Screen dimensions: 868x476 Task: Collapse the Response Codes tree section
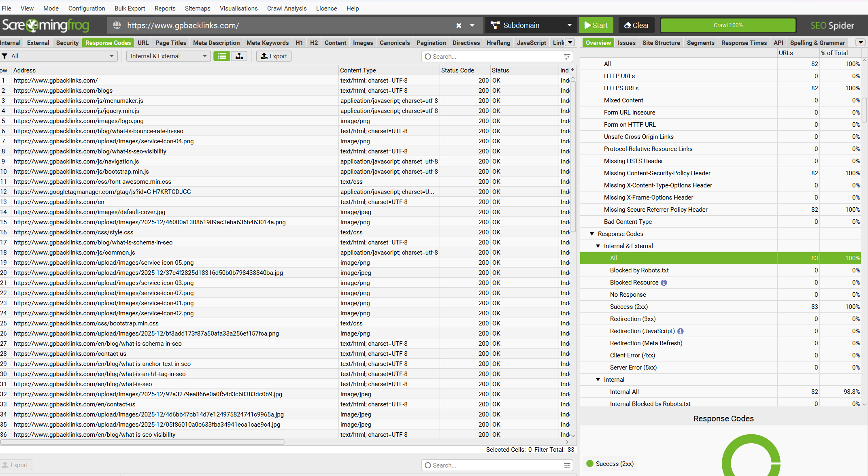592,234
